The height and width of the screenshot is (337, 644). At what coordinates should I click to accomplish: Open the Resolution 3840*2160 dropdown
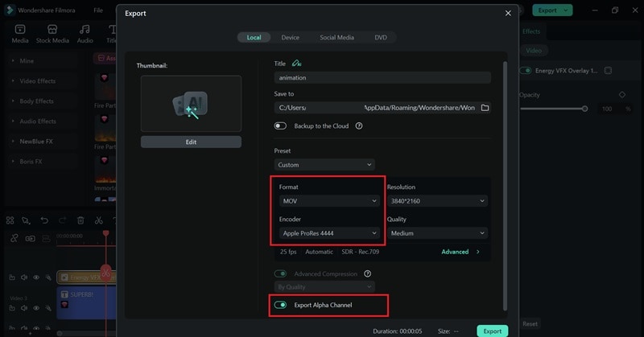click(437, 201)
